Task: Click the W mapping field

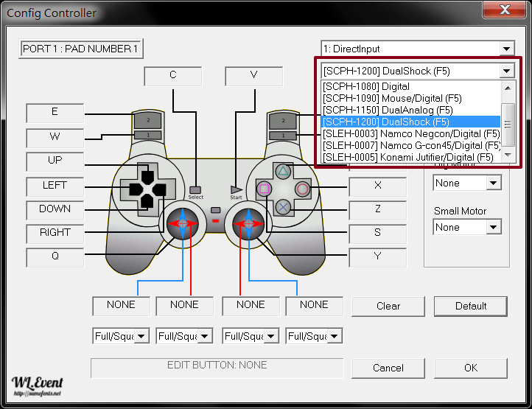Action: coord(55,138)
